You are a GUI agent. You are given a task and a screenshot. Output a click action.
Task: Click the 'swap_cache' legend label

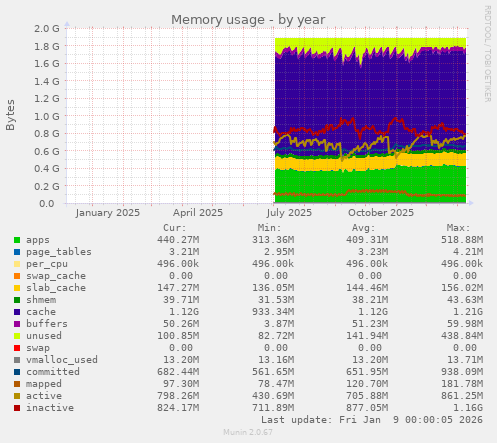(x=56, y=276)
